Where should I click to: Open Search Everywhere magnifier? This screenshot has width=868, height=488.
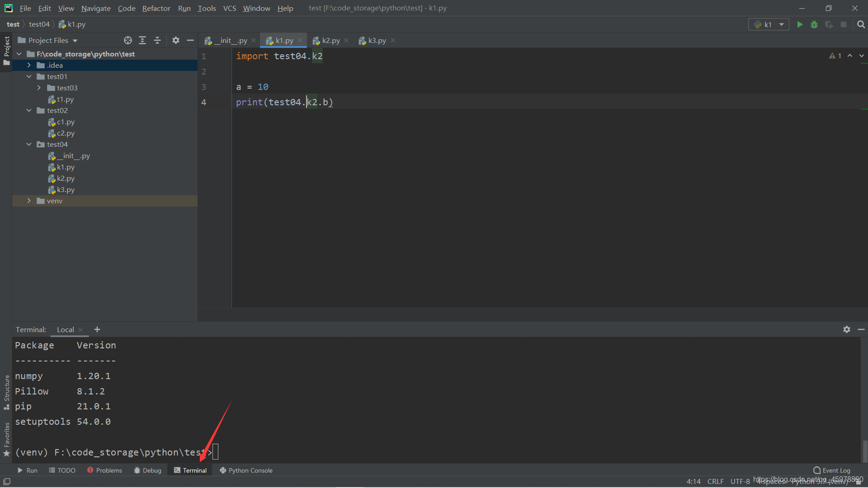(861, 24)
